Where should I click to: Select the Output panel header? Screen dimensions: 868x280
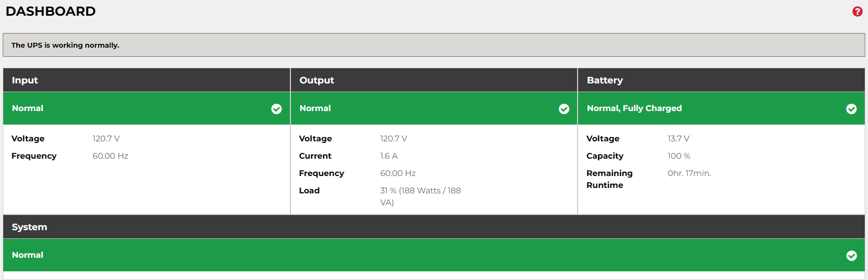[x=434, y=80]
